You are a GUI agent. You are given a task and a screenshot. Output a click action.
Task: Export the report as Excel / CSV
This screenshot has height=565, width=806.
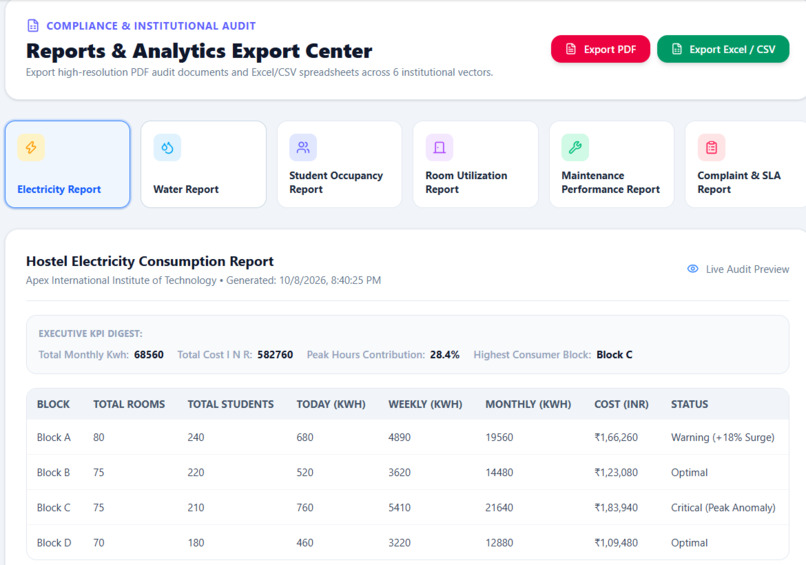723,49
